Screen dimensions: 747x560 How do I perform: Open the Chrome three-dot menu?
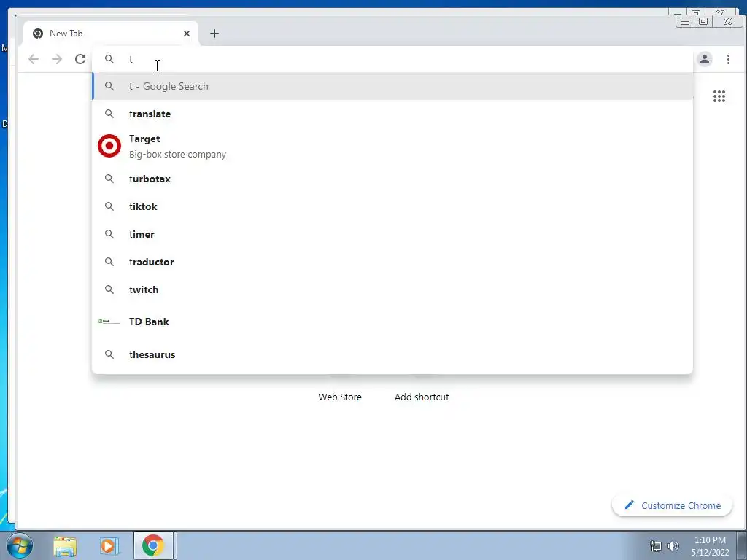(x=728, y=59)
